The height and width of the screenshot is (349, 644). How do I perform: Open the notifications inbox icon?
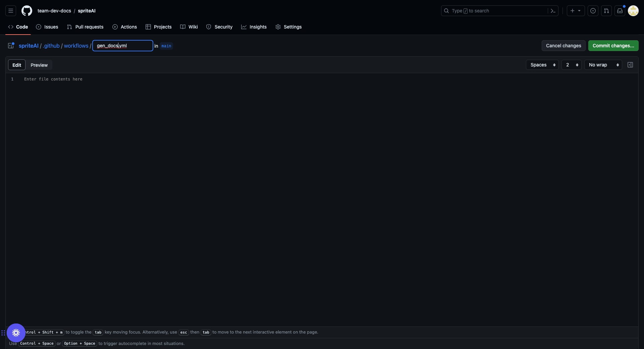(620, 11)
